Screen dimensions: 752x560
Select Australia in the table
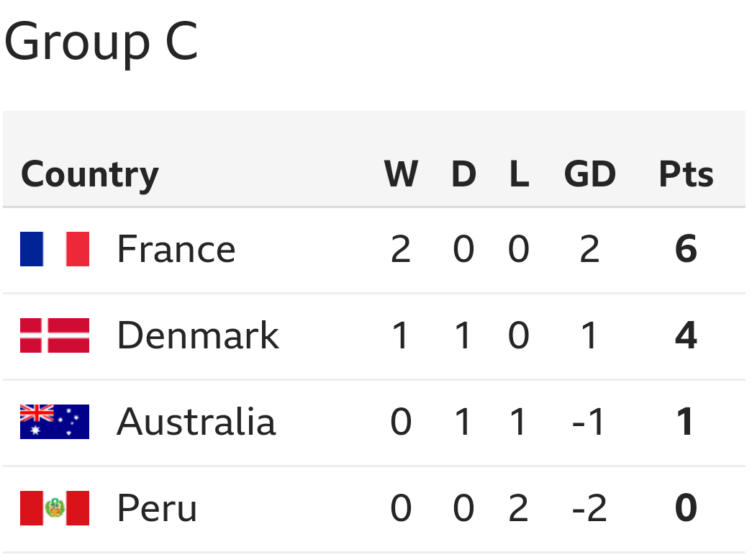196,422
